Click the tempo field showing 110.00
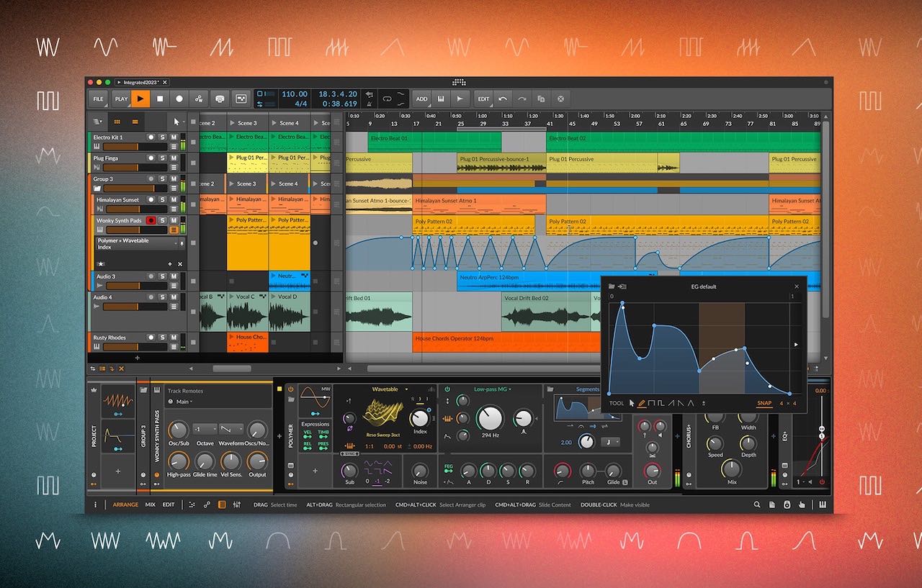Screen dimensions: 922x588 pos(295,94)
